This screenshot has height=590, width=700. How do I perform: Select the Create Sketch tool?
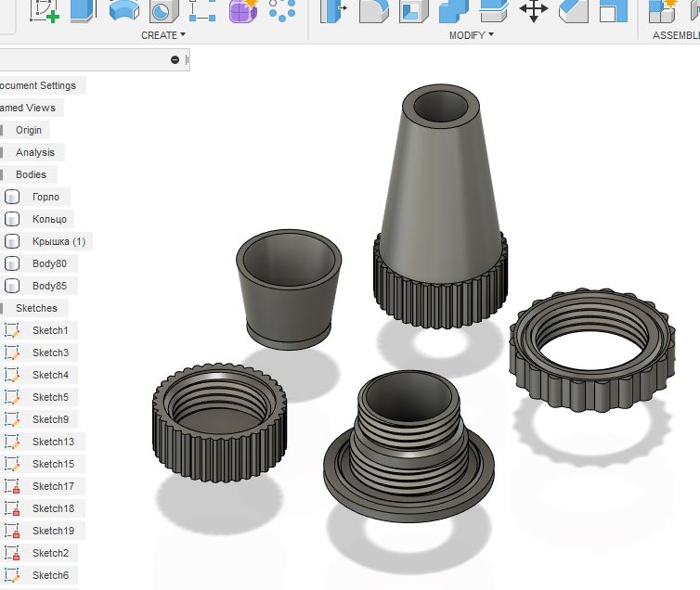pyautogui.click(x=45, y=11)
